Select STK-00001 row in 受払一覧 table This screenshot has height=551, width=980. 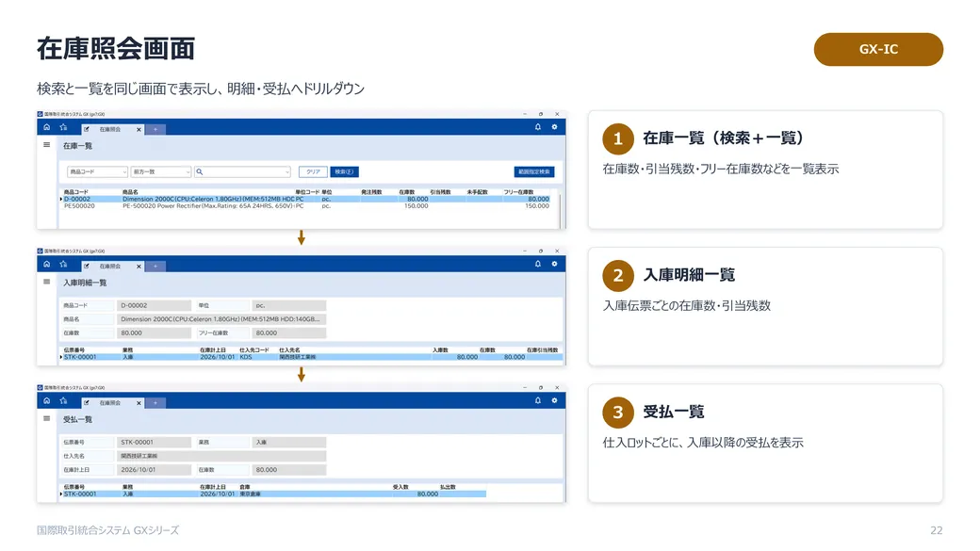(273, 494)
